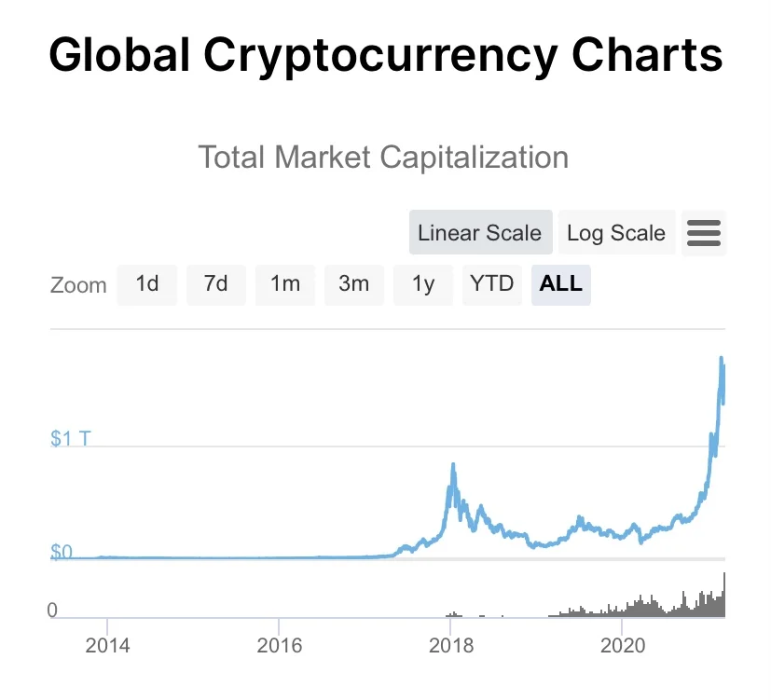Click the $1 T axis label

71,438
